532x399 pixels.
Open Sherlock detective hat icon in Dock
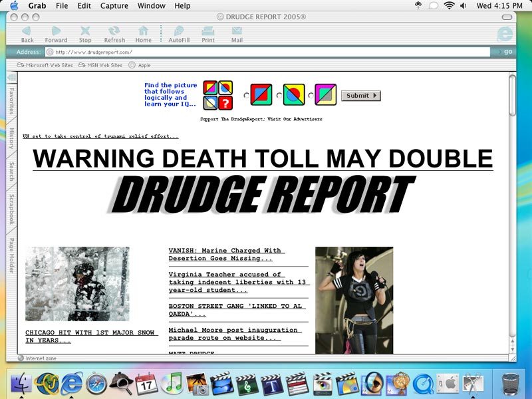(122, 383)
